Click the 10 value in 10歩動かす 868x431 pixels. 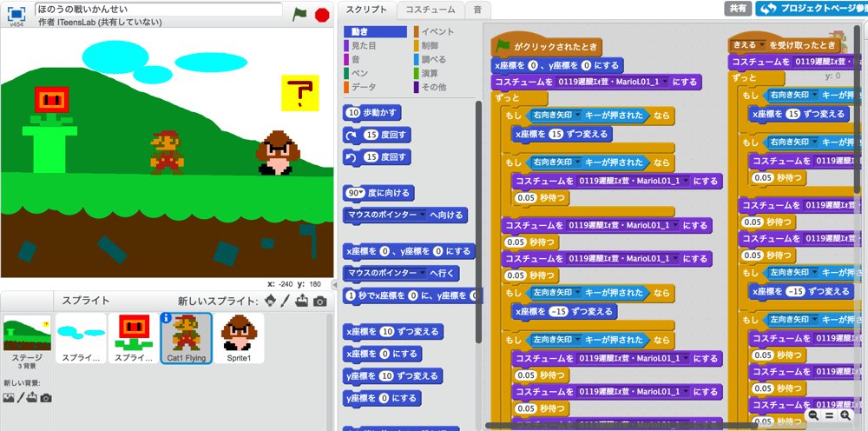[352, 112]
